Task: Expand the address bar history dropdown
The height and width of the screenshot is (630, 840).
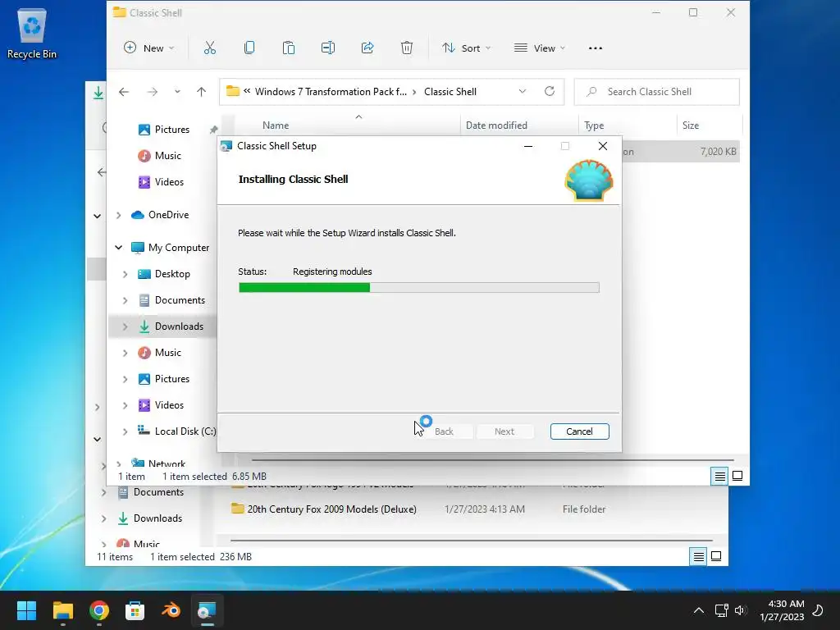Action: click(523, 92)
